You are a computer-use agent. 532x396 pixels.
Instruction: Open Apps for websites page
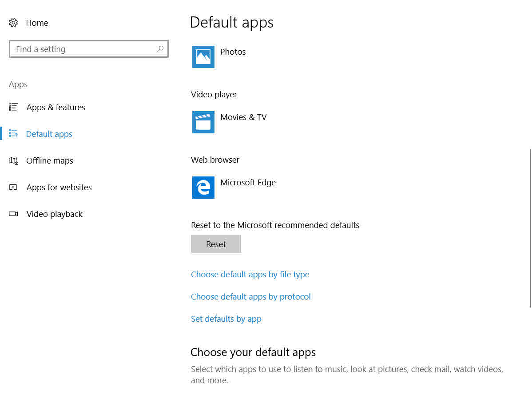pyautogui.click(x=59, y=187)
